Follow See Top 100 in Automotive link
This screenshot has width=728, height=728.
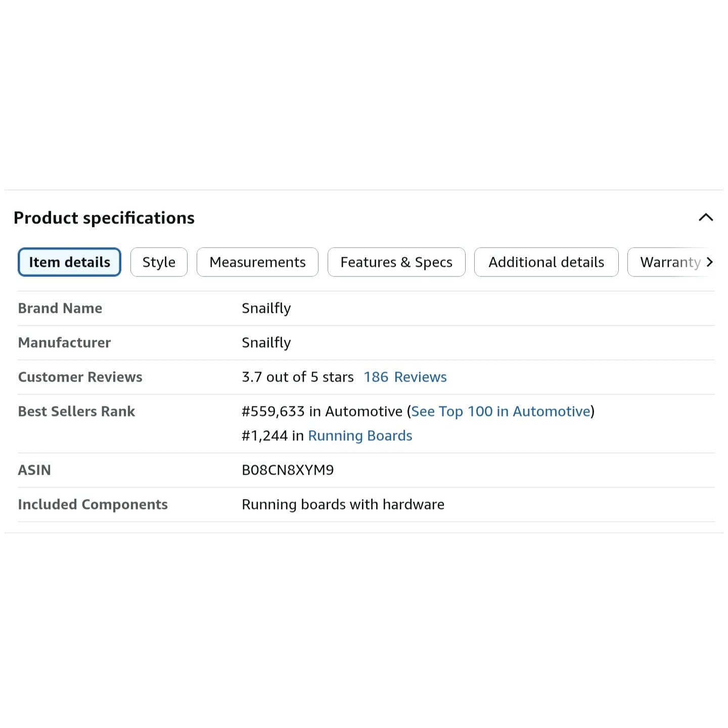[500, 412]
